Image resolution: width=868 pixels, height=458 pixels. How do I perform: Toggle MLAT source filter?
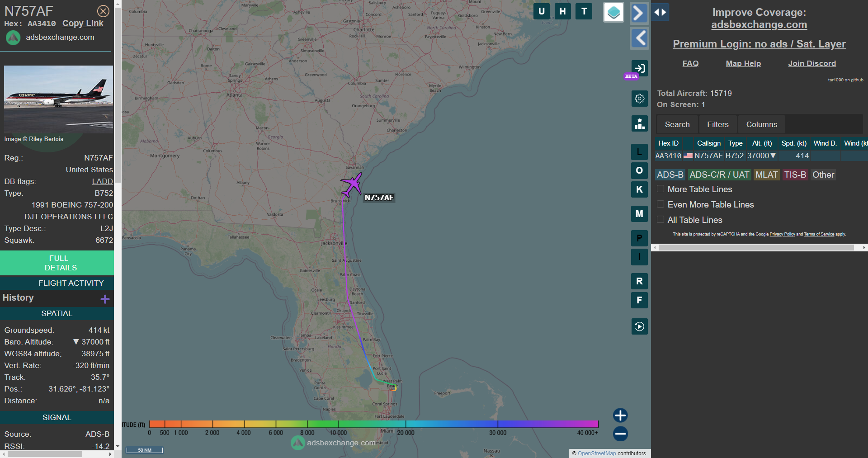[766, 175]
